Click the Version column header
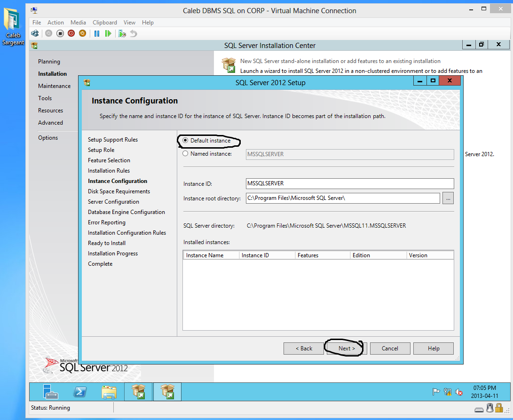This screenshot has height=420, width=513. [430, 255]
